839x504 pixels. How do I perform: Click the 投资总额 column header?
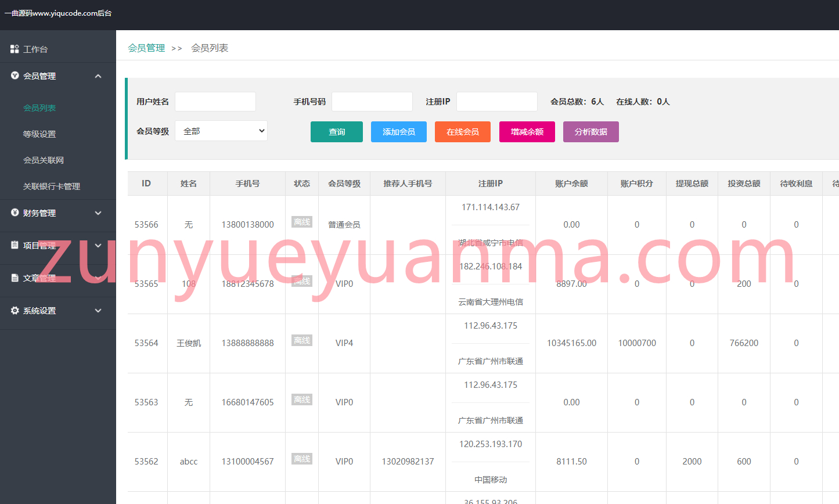tap(744, 183)
